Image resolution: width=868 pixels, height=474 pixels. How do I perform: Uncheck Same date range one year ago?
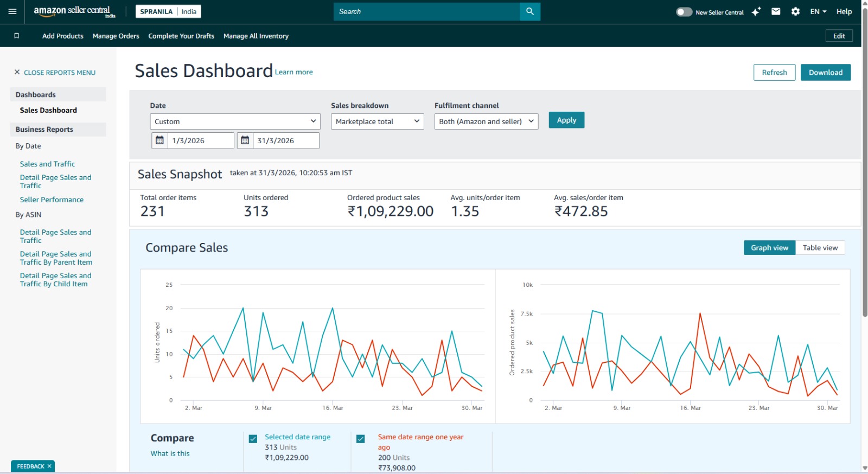point(361,439)
